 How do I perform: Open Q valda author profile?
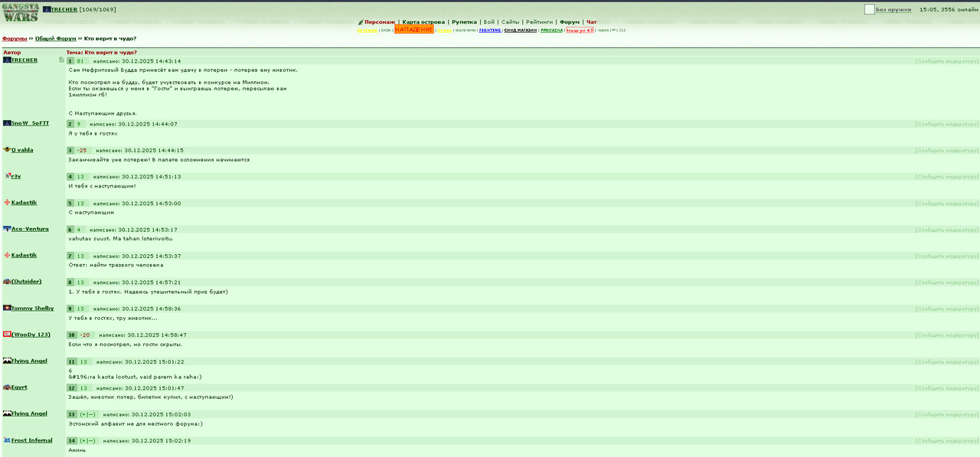(22, 150)
